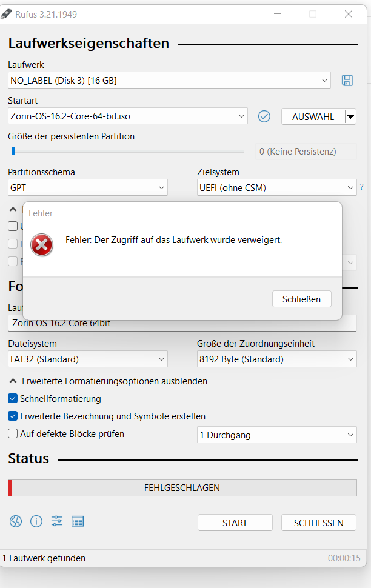Enable Auf defekte Blöcke prüfen
Screen dimensions: 371x588
[13, 433]
